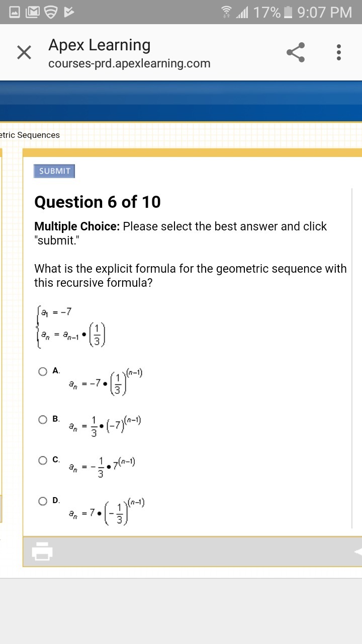Click the arrow at toolbar right edge
Viewport: 362px width, 644px height.
point(357,551)
